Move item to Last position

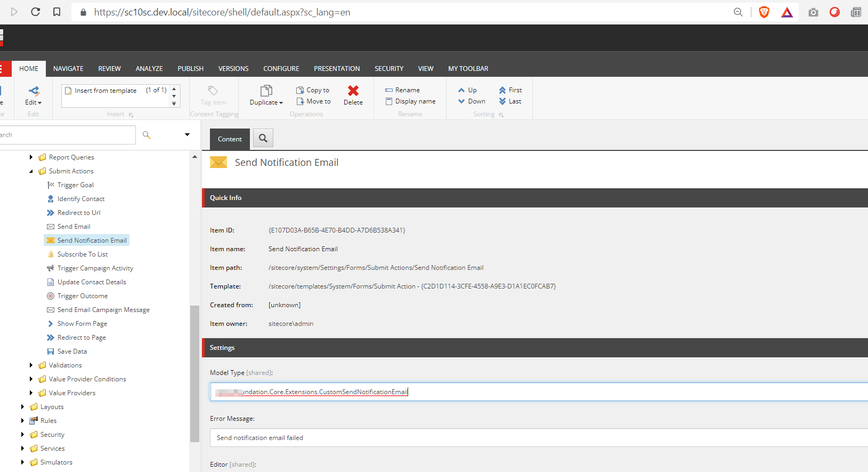point(510,101)
